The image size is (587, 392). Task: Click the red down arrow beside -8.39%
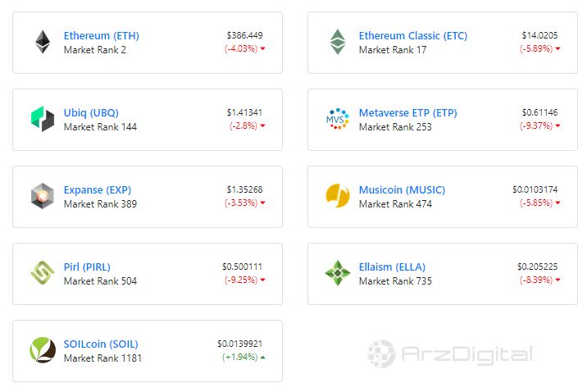(557, 280)
